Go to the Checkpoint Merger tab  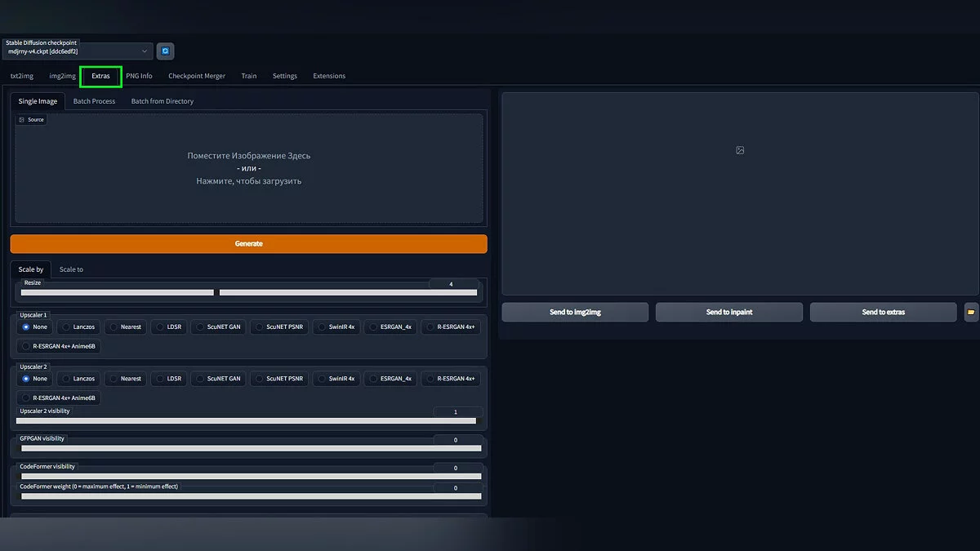point(197,76)
